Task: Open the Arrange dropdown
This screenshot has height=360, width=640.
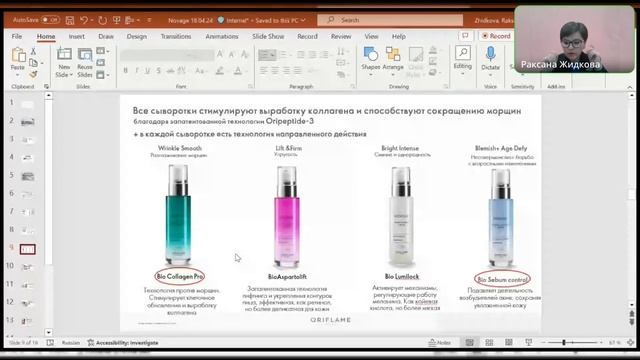Action: coord(393,62)
